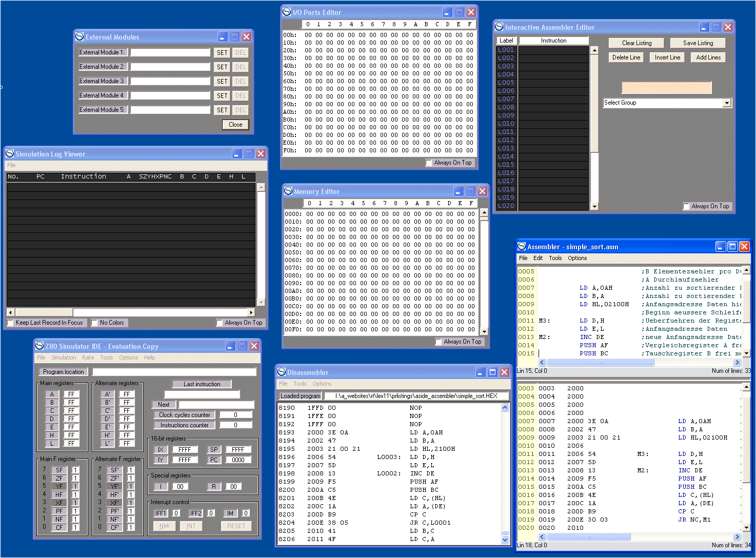Click the Disassembler window title icon
Viewport: 756px width, 558px height.
tap(282, 372)
